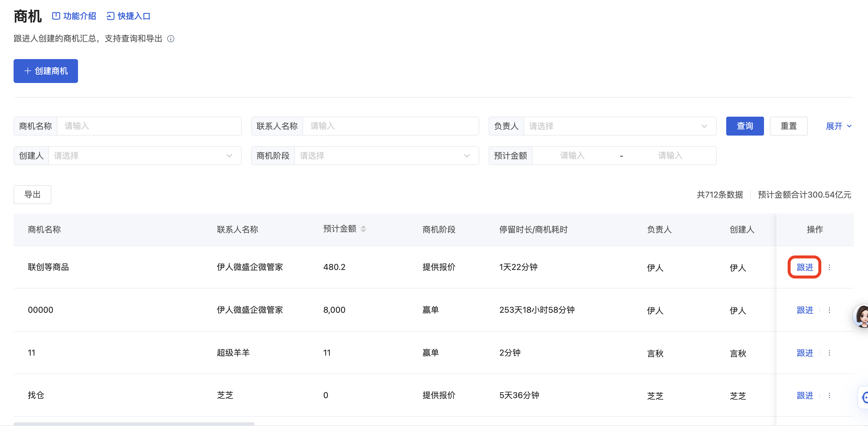This screenshot has height=430, width=868.
Task: Open the 功能介绍 link
Action: (74, 16)
